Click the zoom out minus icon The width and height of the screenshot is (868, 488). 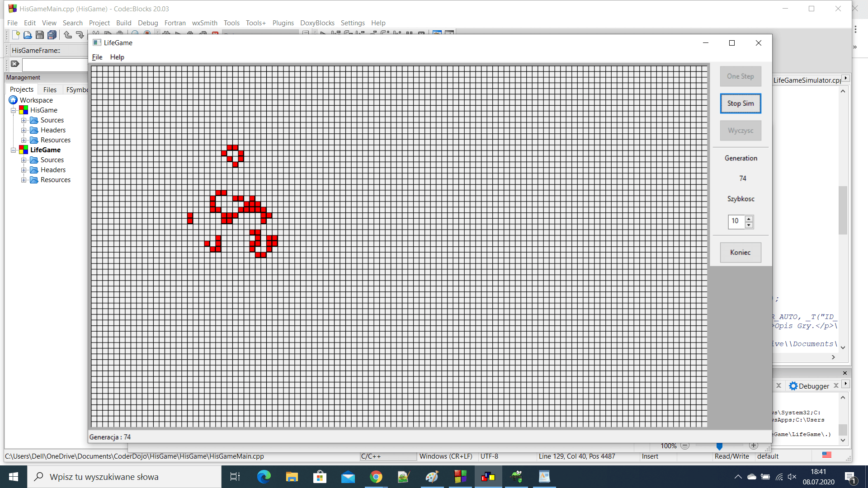pos(685,446)
